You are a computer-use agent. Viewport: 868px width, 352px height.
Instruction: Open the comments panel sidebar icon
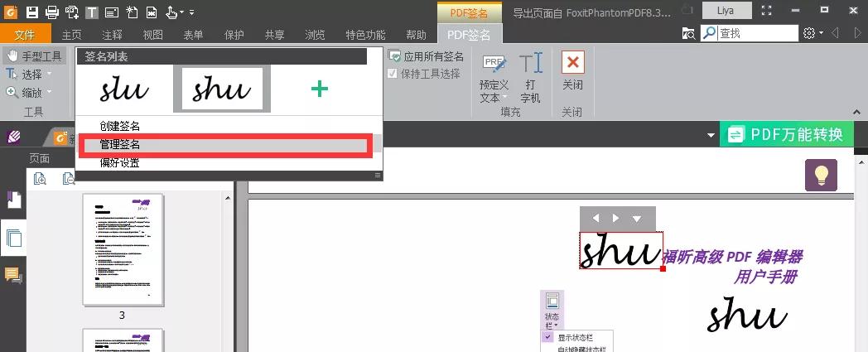(14, 275)
